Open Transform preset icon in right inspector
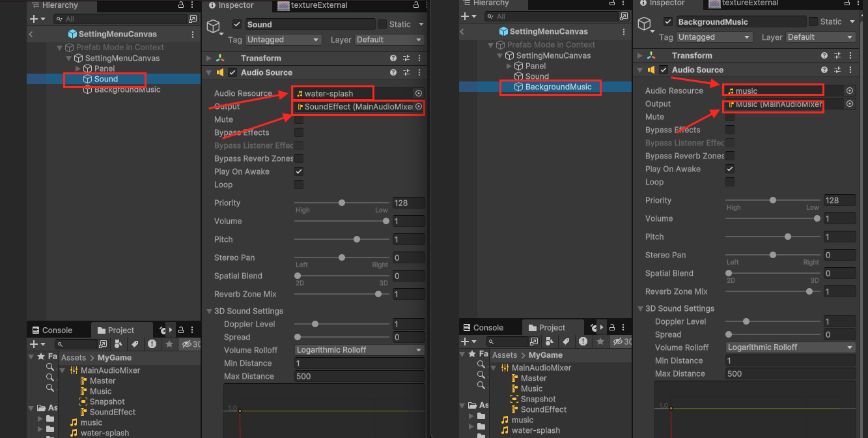This screenshot has height=438, width=868. pos(837,55)
